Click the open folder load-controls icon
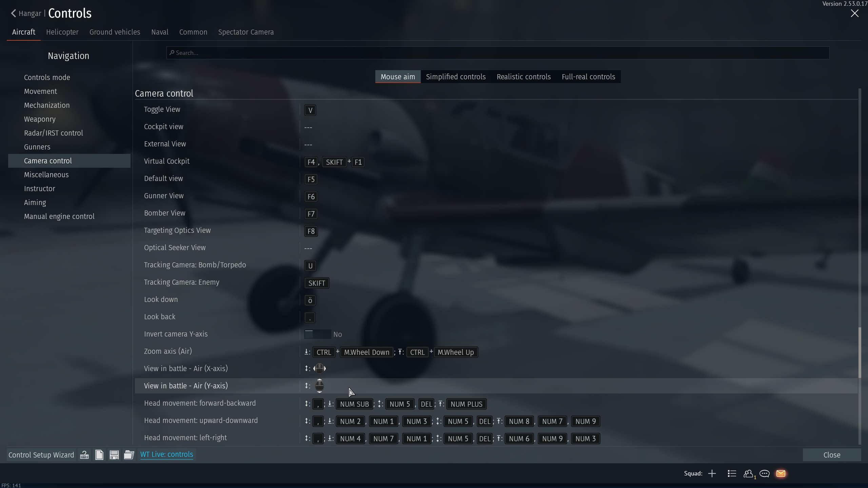Image resolution: width=868 pixels, height=488 pixels. point(129,455)
